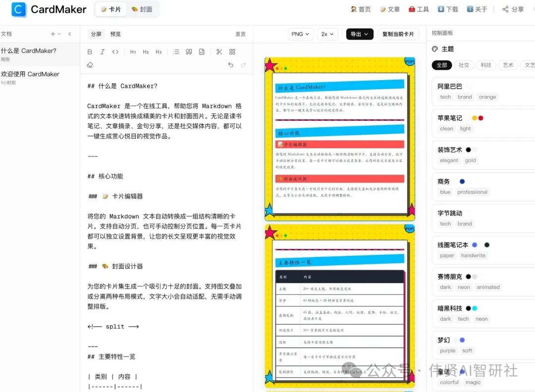The image size is (535, 392).
Task: Open the 导出 export dropdown
Action: 360,34
